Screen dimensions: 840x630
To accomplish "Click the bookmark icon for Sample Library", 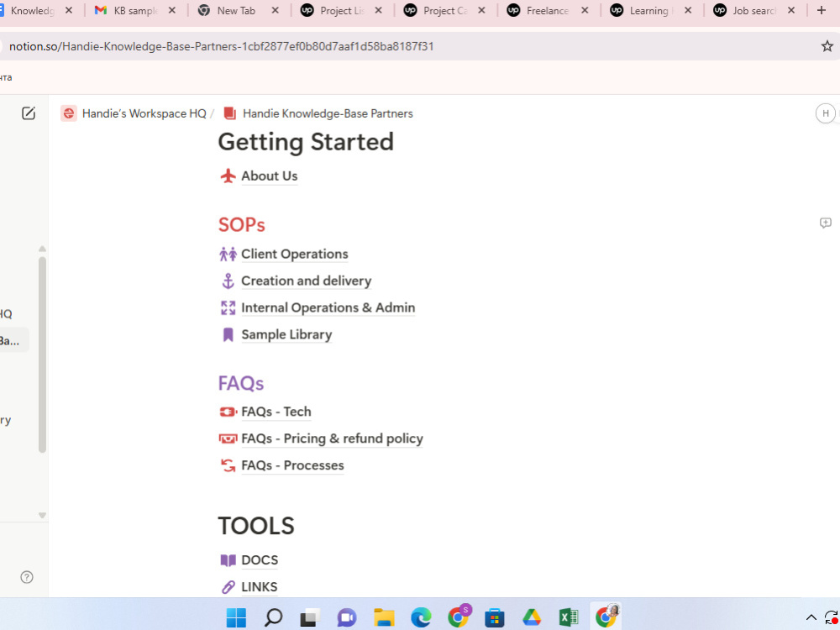I will (228, 335).
